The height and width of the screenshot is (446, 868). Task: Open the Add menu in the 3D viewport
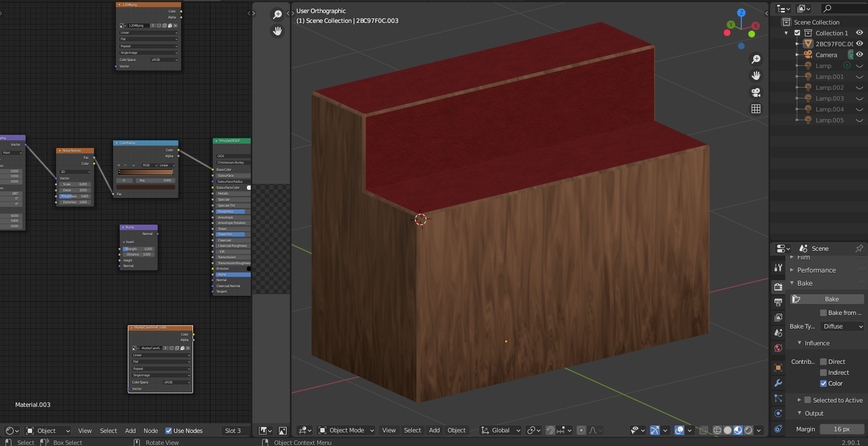(434, 430)
